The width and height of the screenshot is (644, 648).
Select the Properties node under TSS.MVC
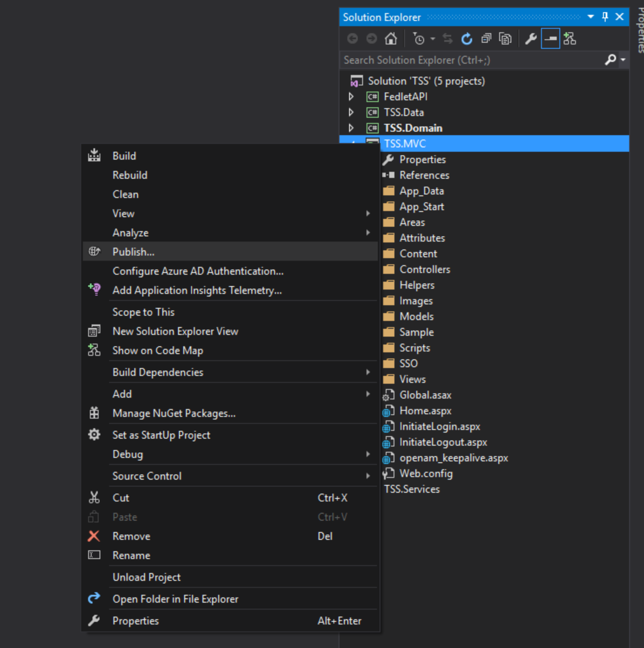pyautogui.click(x=422, y=159)
